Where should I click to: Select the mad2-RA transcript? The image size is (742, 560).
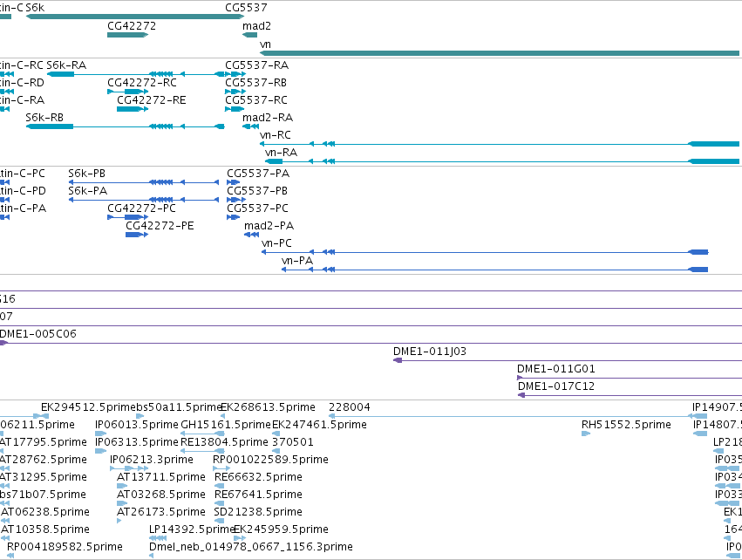point(251,126)
